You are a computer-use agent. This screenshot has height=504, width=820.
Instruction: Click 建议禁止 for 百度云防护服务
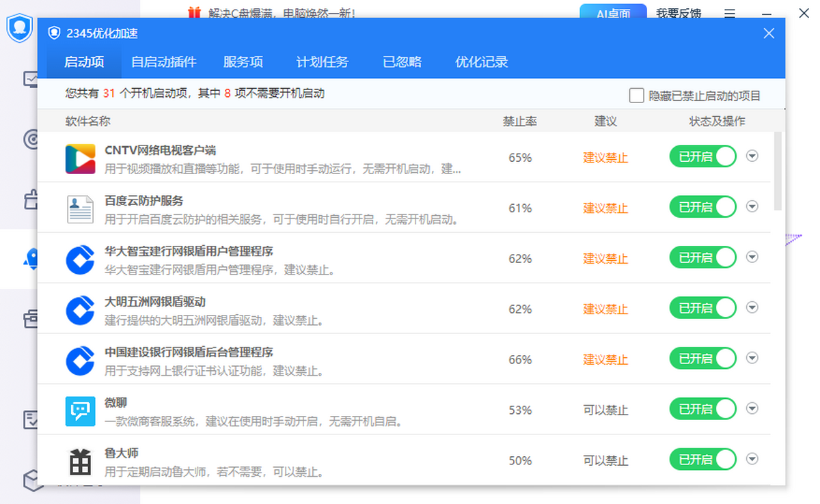[605, 208]
